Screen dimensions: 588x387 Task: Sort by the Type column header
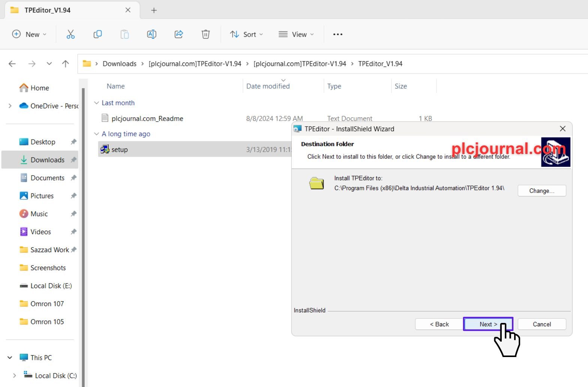pyautogui.click(x=334, y=86)
